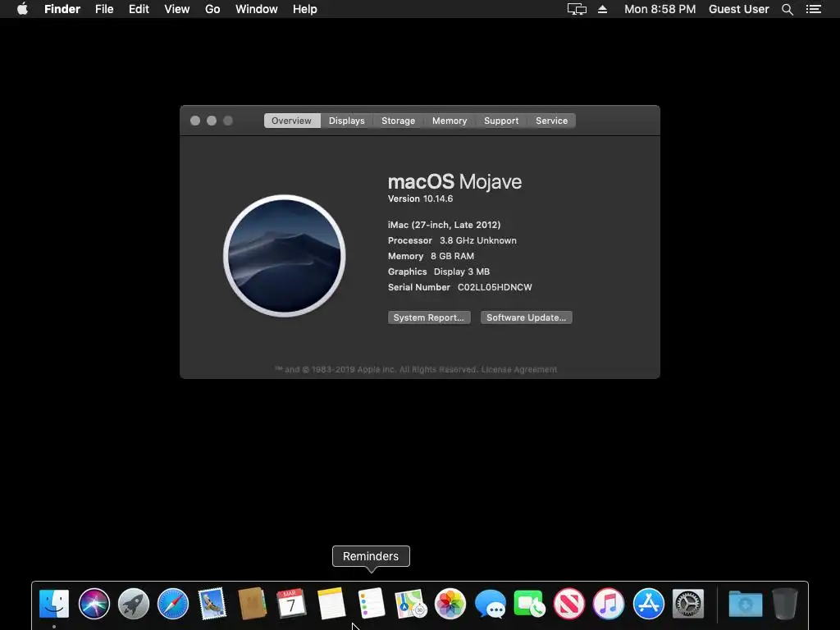Open News red icon in Dock
840x630 pixels.
pos(569,604)
